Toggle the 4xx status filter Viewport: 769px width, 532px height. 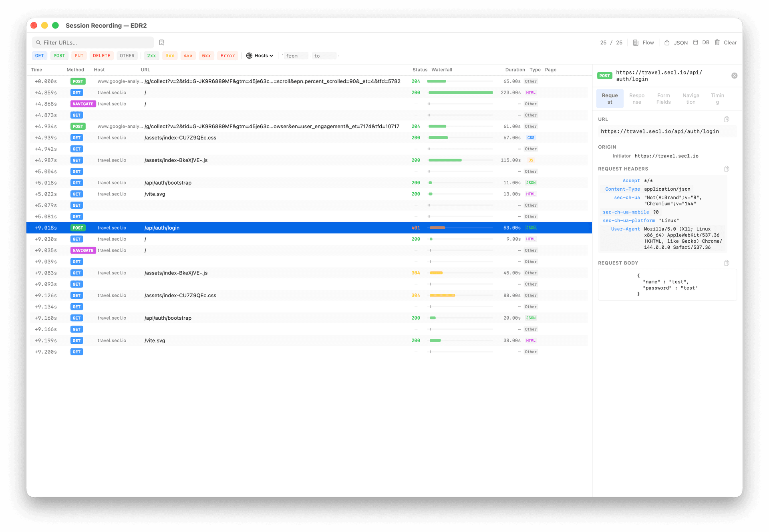point(188,56)
